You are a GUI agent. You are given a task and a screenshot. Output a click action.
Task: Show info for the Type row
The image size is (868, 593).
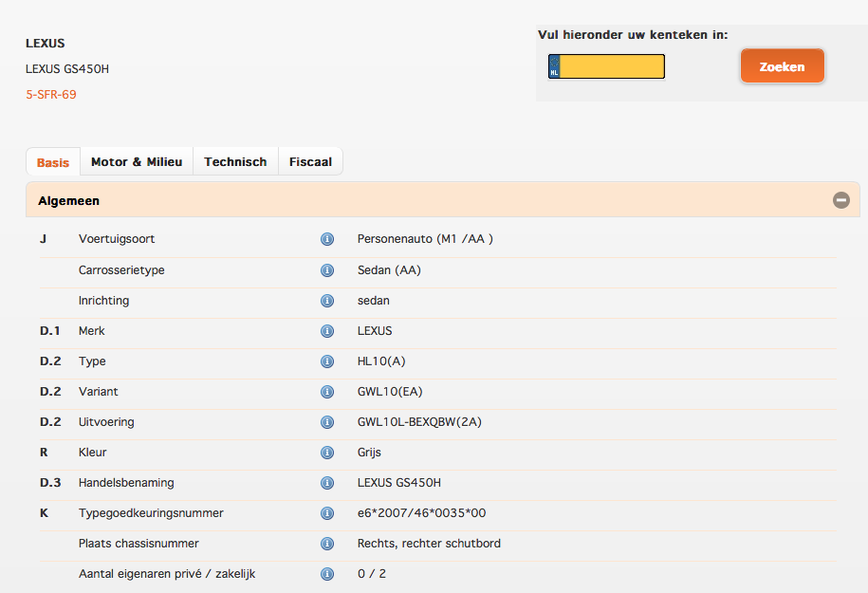[327, 361]
